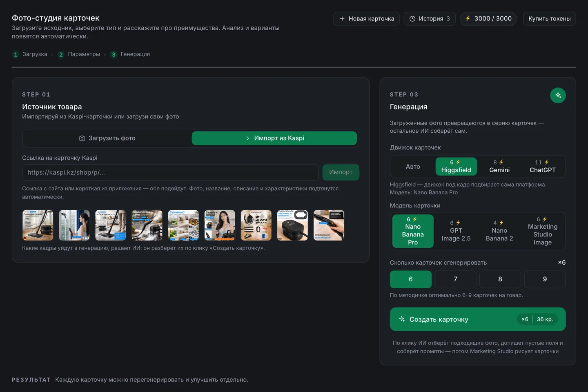
Task: Pick the Marketing Studio Image model
Action: (x=543, y=231)
